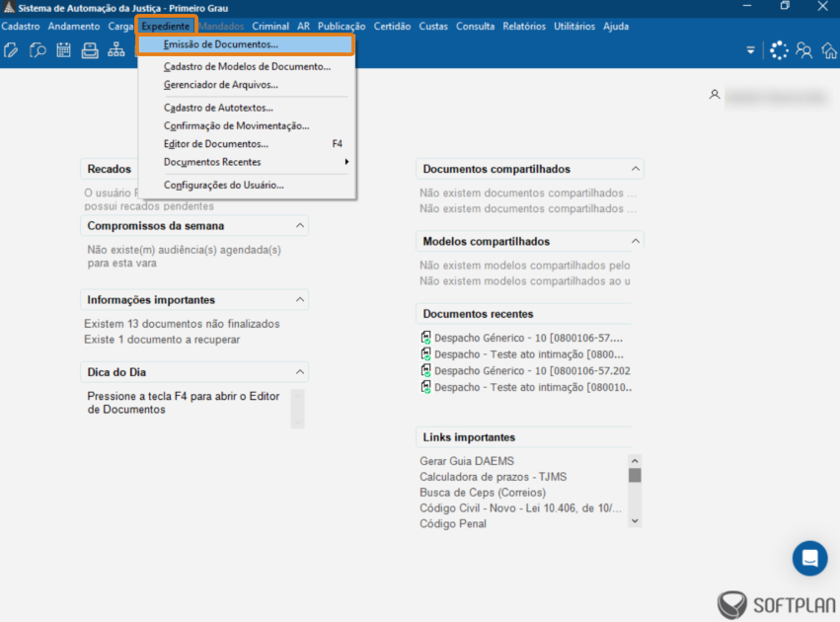Image resolution: width=840 pixels, height=622 pixels.
Task: Open the Utilitários menu
Action: point(574,27)
